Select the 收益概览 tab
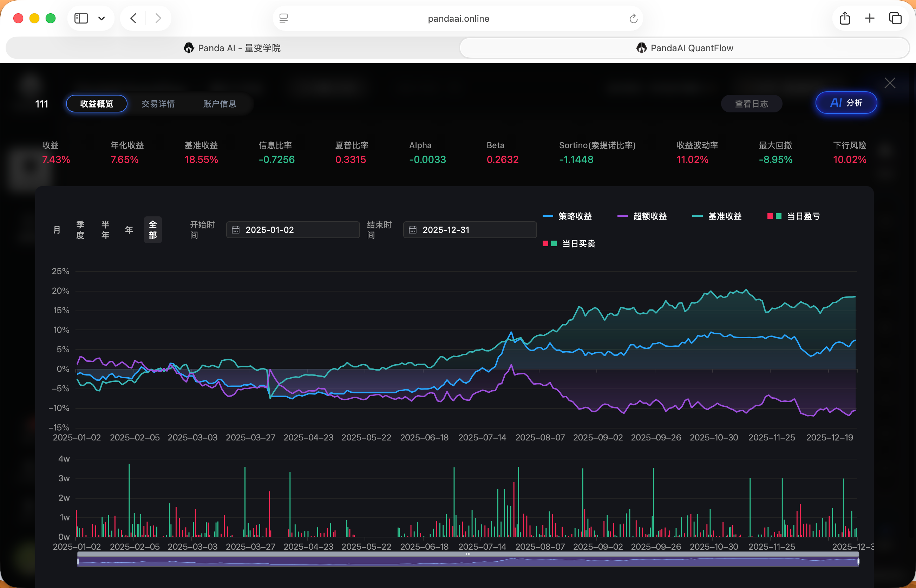Image resolution: width=916 pixels, height=588 pixels. coord(97,104)
